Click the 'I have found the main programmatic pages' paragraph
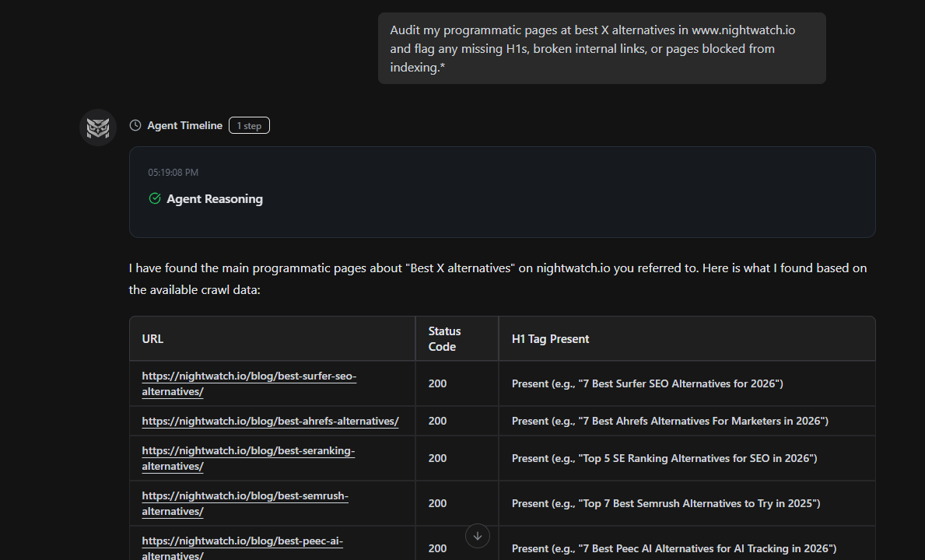This screenshot has width=925, height=560. (498, 278)
